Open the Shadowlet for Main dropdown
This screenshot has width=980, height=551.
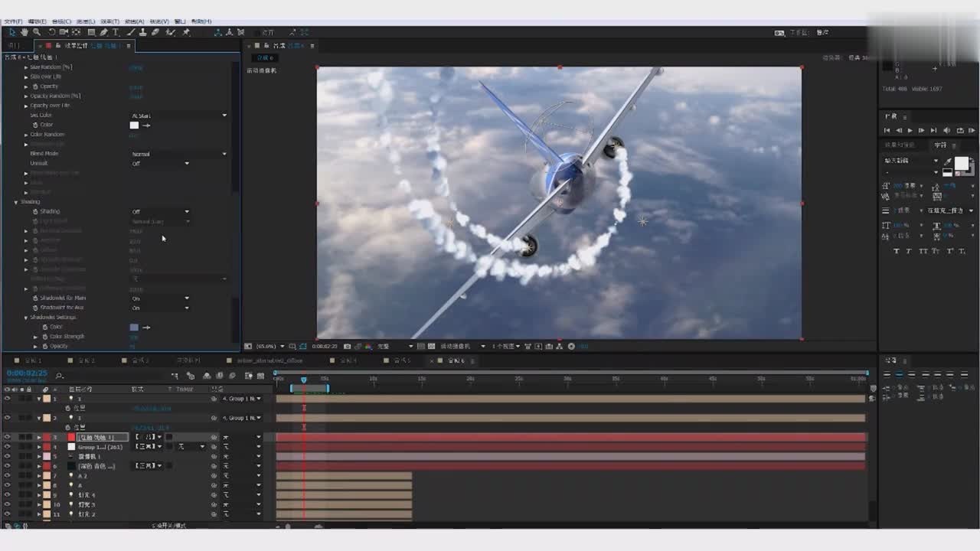[160, 298]
